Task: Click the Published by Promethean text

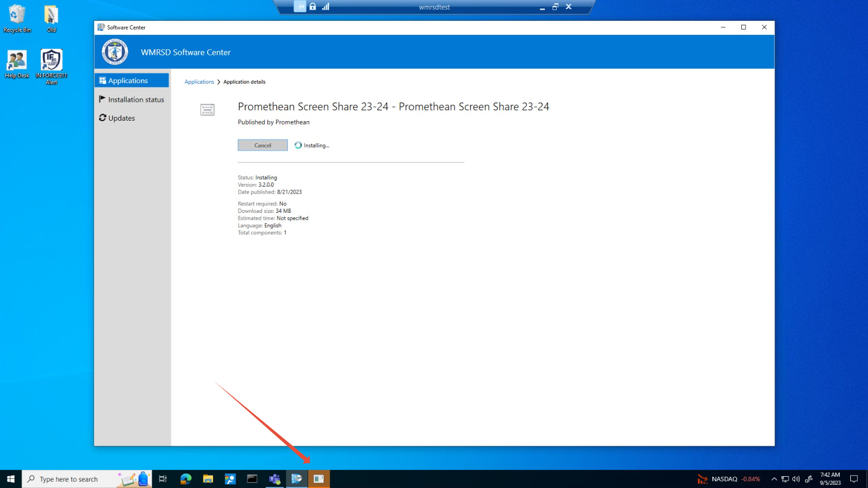Action: point(274,122)
